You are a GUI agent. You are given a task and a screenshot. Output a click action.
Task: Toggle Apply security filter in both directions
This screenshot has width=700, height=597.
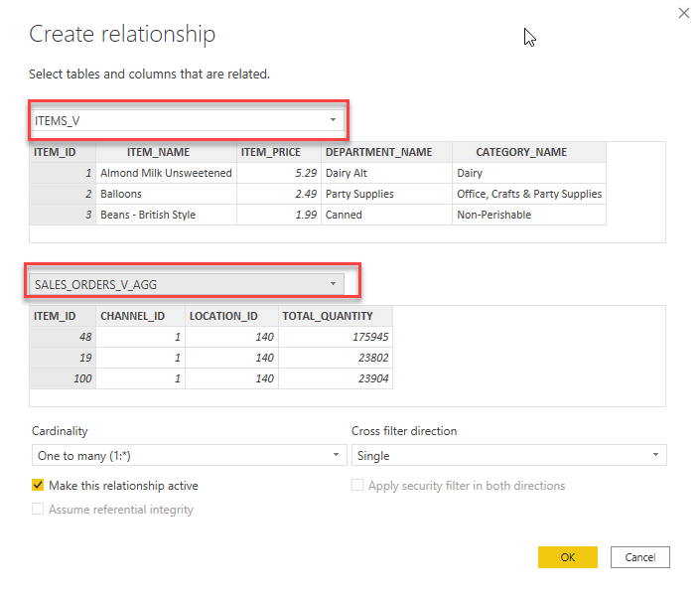tap(357, 486)
